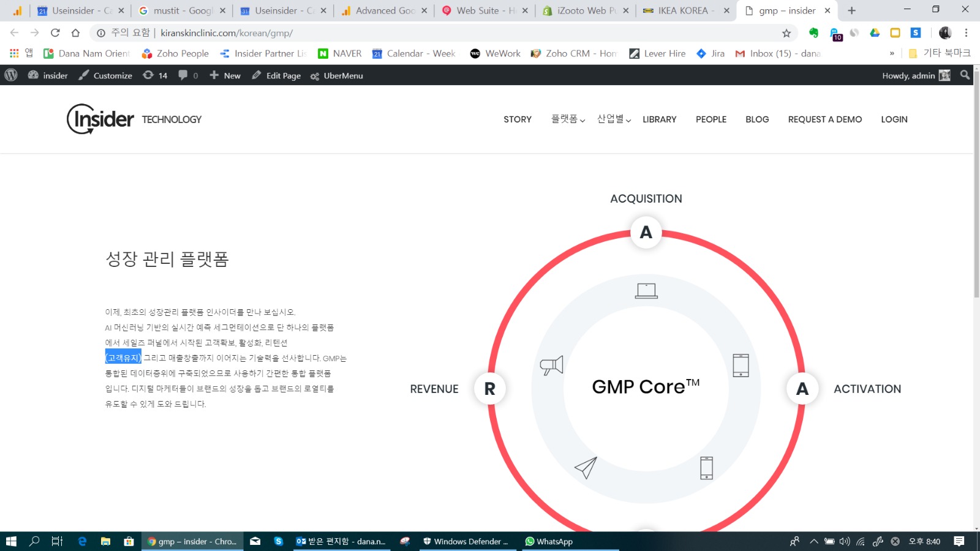Show hidden bookmarks via overflow chevron
Viewport: 980px width, 551px height.
(x=892, y=54)
